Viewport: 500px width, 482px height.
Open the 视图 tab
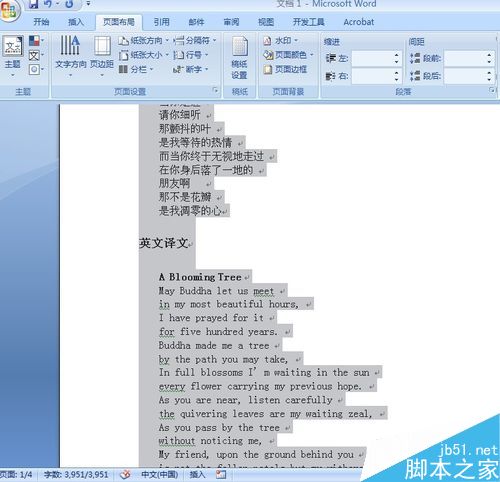tap(266, 22)
